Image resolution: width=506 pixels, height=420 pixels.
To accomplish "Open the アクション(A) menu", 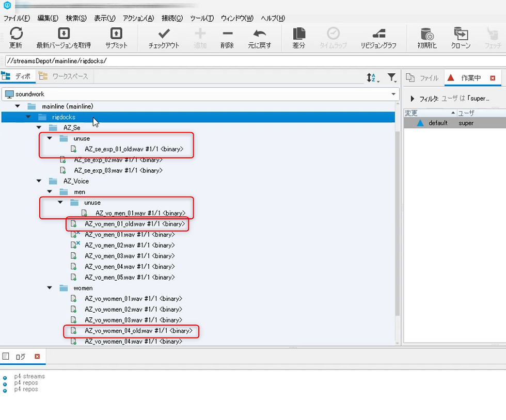I will (138, 18).
